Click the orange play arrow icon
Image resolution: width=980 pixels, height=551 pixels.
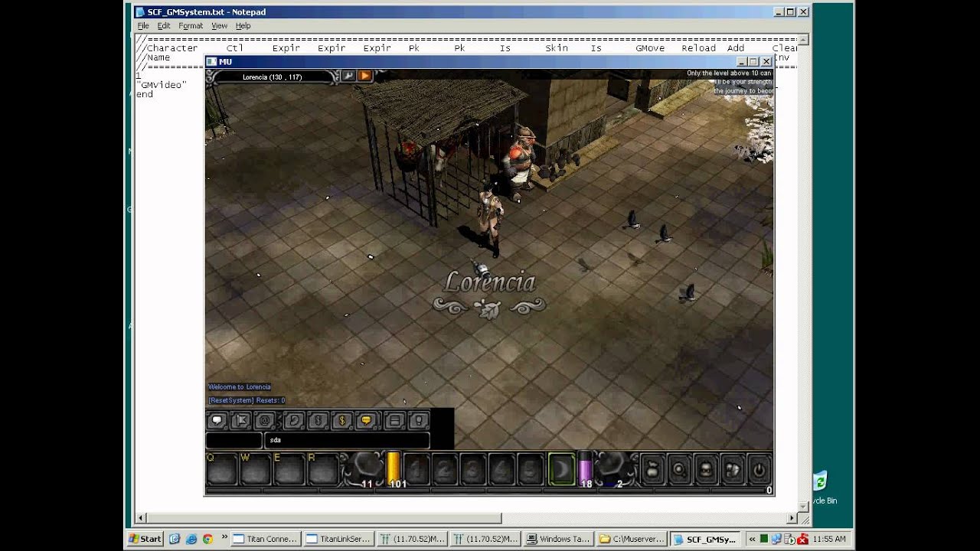[x=364, y=76]
